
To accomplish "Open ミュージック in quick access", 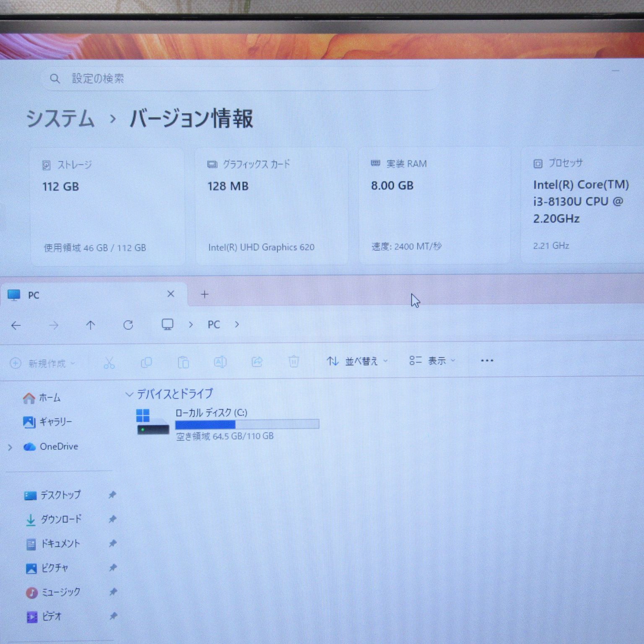I will click(53, 592).
